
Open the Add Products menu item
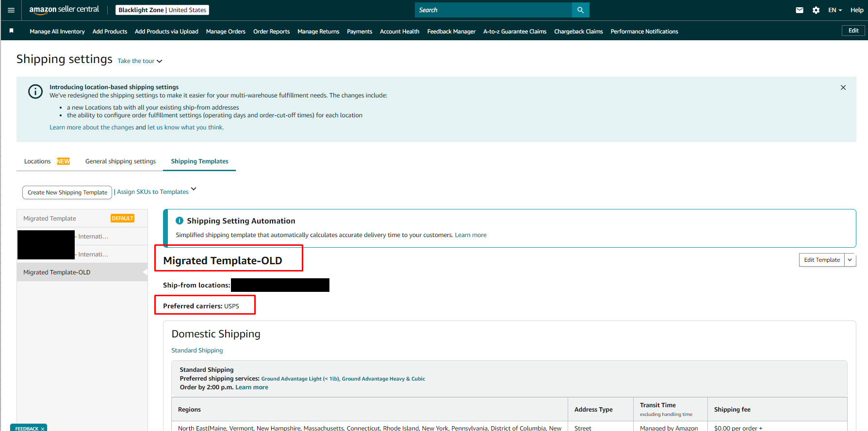click(x=110, y=32)
